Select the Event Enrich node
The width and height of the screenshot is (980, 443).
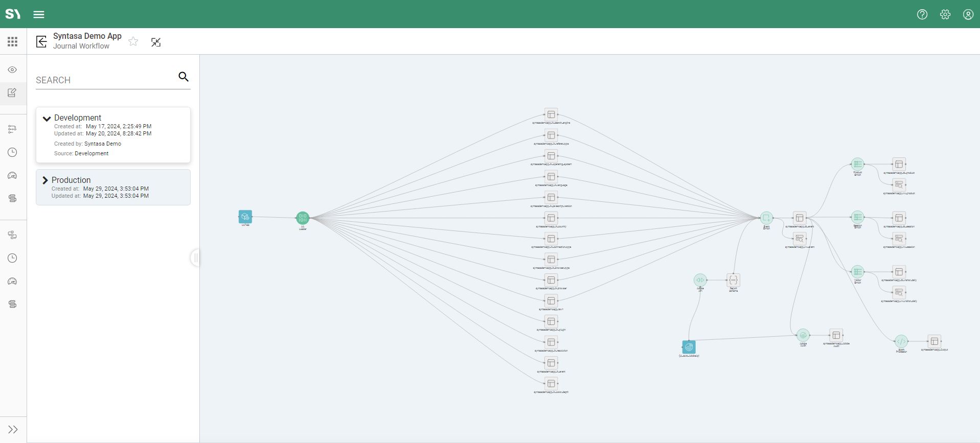tap(766, 218)
